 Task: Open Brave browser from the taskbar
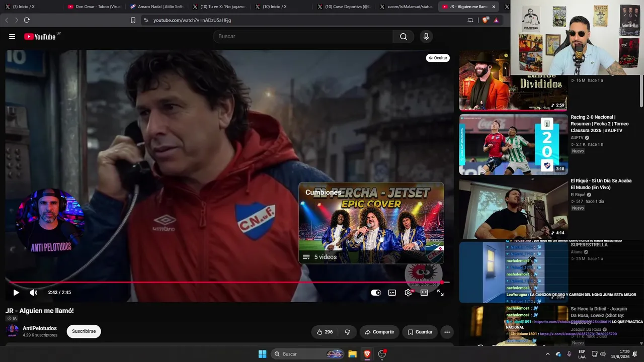click(367, 354)
